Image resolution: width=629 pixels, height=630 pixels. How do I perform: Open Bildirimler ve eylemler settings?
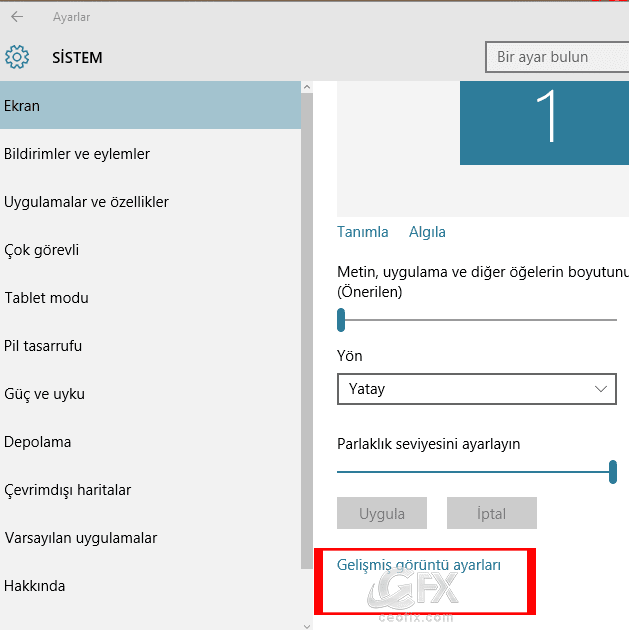point(150,153)
